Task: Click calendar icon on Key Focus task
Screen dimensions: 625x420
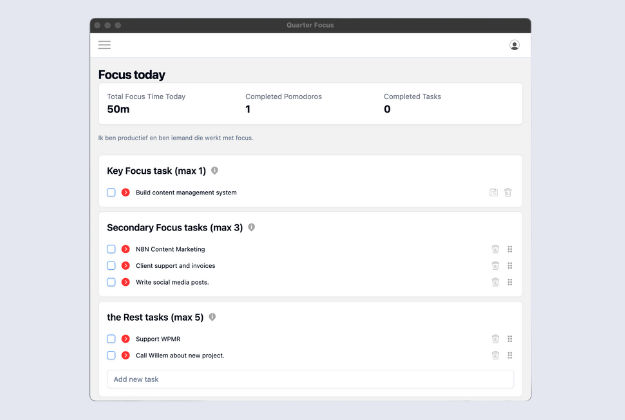Action: (493, 192)
